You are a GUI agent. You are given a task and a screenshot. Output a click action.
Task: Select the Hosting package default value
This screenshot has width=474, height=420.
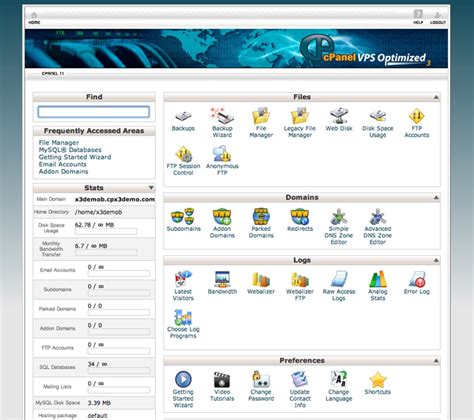click(x=97, y=416)
